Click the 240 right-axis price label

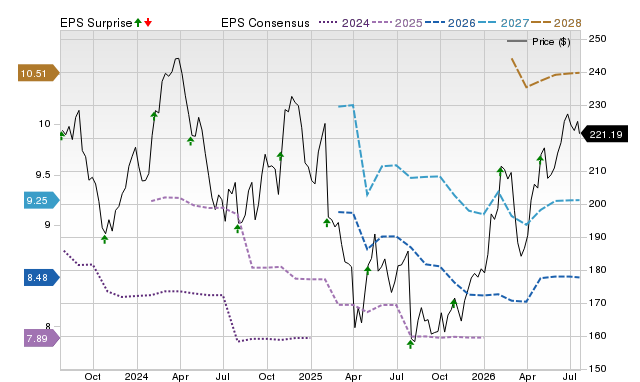coord(597,72)
